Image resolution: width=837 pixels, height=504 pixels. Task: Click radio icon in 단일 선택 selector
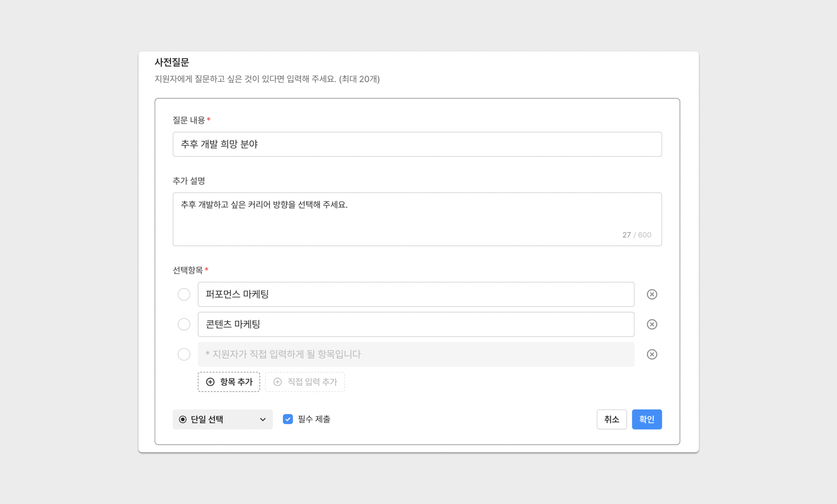tap(183, 419)
